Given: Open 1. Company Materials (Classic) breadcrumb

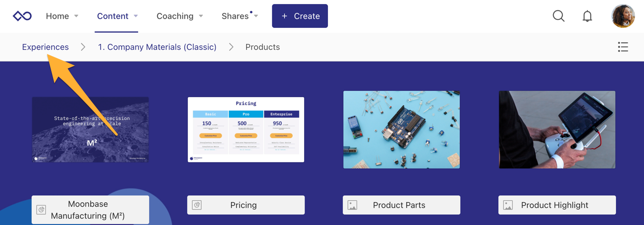Looking at the screenshot, I should (157, 47).
